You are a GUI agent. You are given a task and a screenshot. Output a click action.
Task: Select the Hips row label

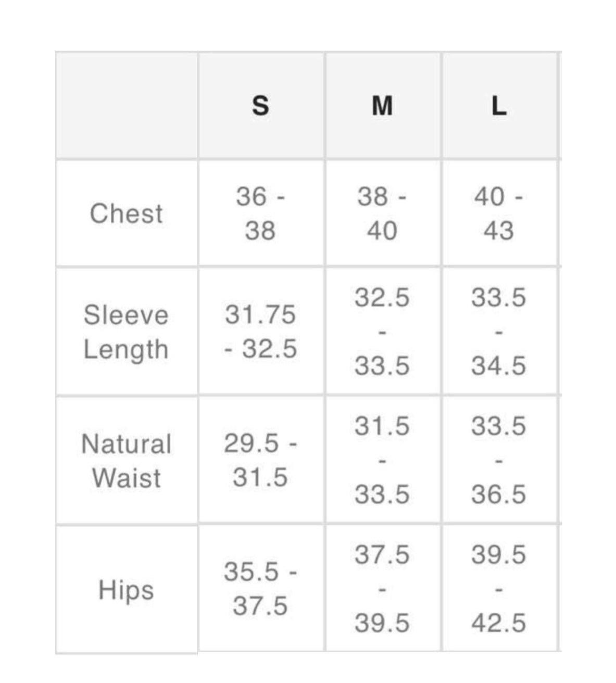pyautogui.click(x=127, y=590)
